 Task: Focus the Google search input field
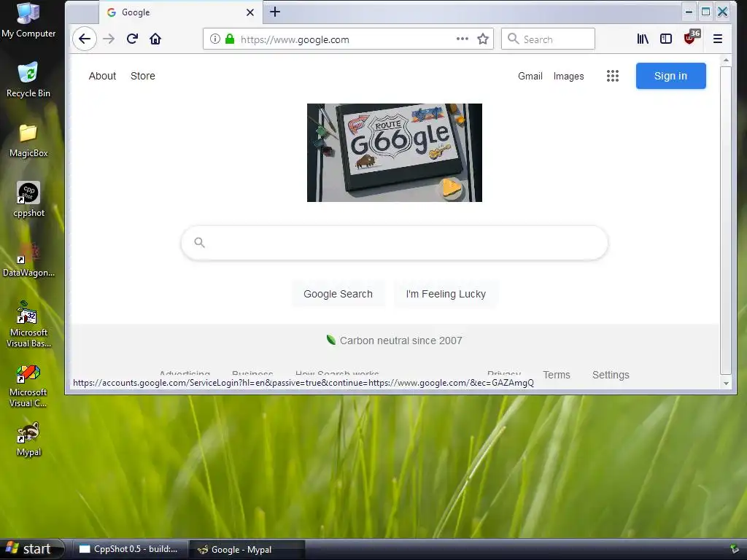(395, 243)
